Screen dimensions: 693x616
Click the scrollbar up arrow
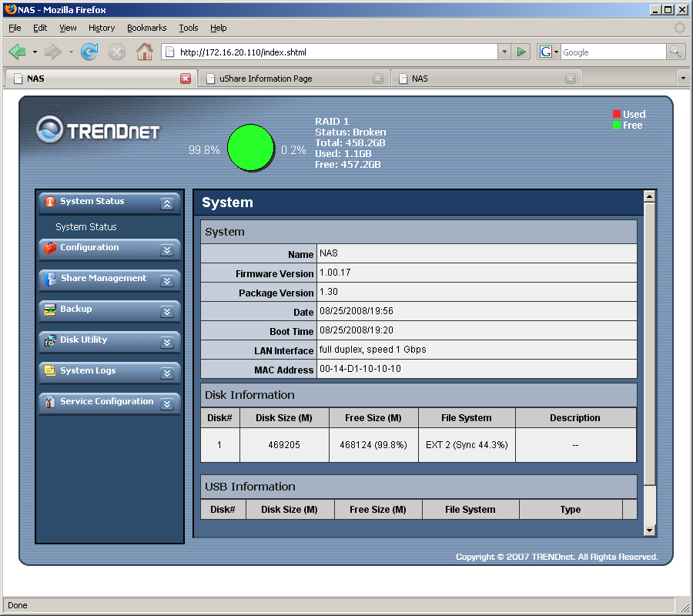coord(649,196)
